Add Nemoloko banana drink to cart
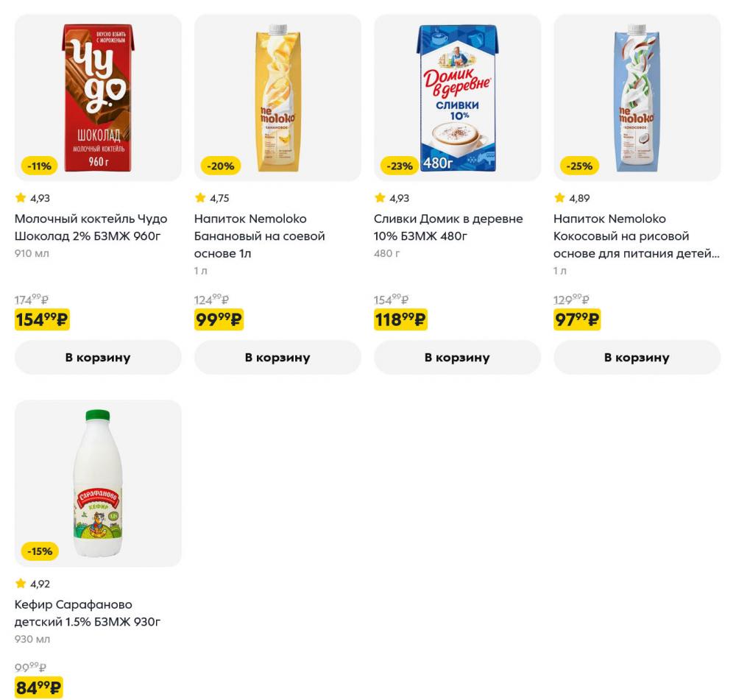This screenshot has width=736, height=700. pyautogui.click(x=277, y=358)
